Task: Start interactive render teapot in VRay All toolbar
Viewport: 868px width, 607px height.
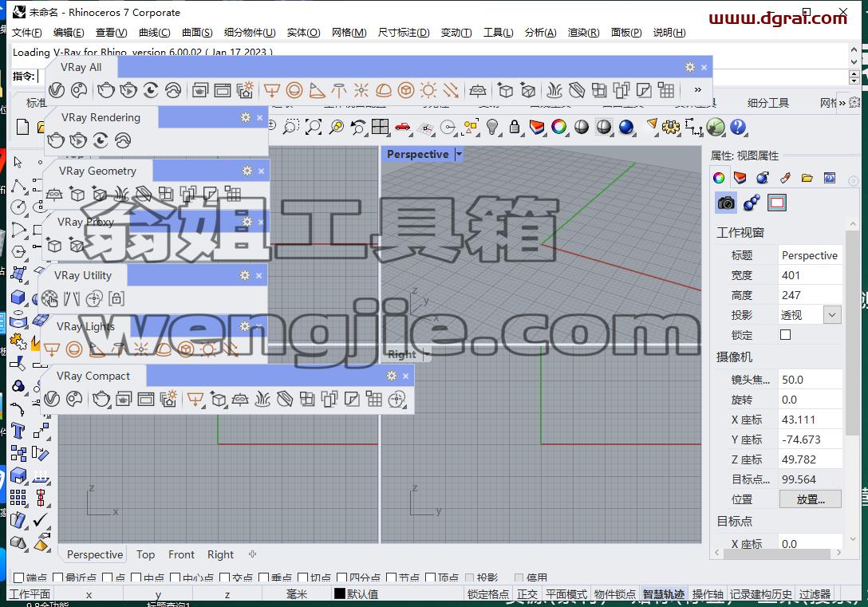Action: pyautogui.click(x=128, y=89)
